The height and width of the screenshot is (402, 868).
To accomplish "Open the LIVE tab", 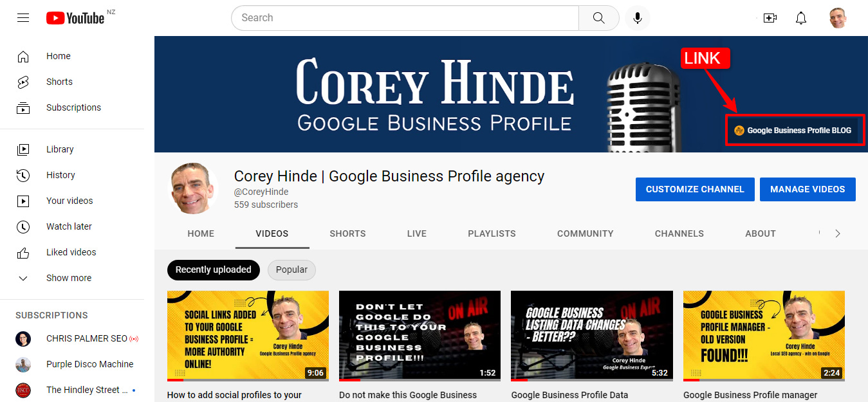I will pyautogui.click(x=417, y=233).
